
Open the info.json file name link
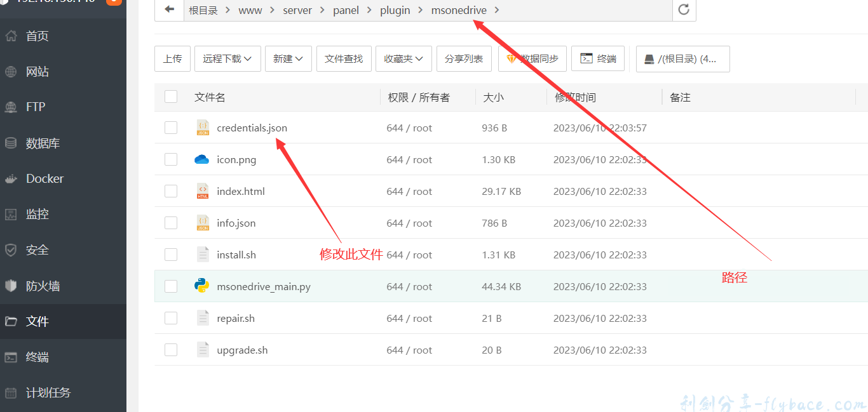coord(236,223)
